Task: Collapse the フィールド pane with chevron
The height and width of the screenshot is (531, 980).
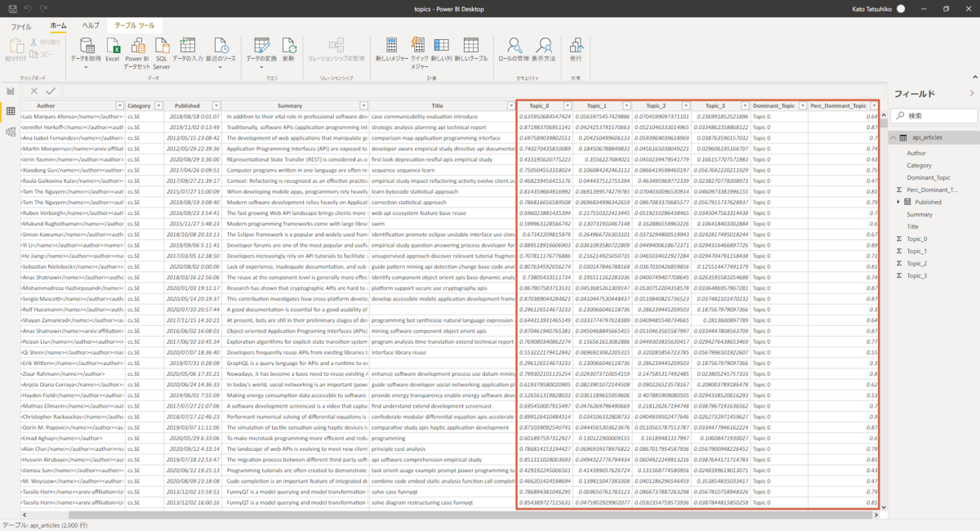Action: (971, 94)
